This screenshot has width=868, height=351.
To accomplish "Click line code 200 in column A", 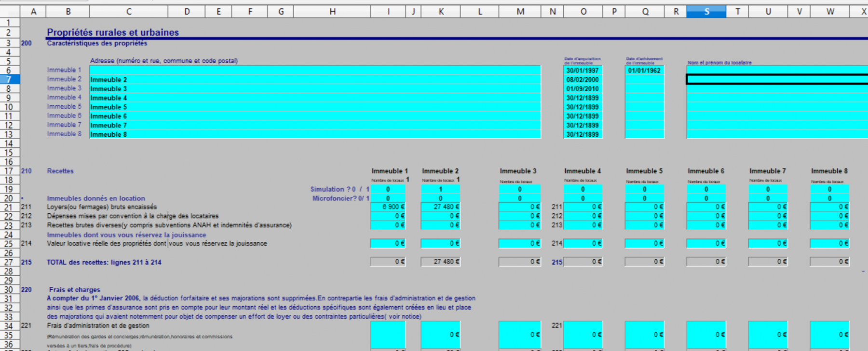I will (26, 43).
